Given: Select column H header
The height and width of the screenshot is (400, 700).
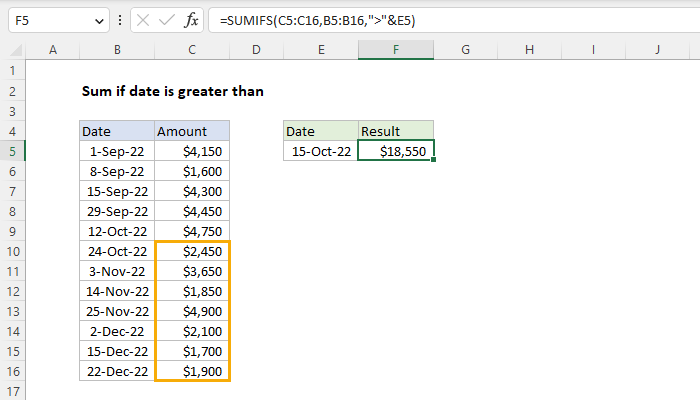Looking at the screenshot, I should click(x=529, y=50).
